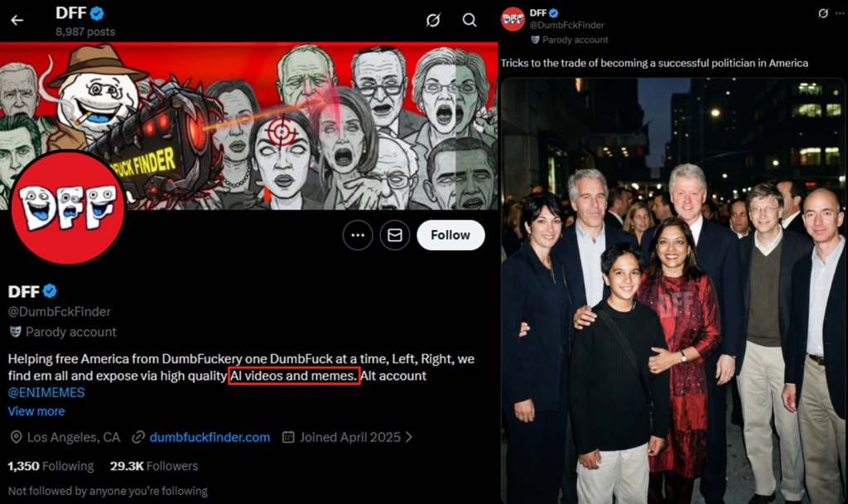Image resolution: width=848 pixels, height=504 pixels.
Task: Open the group photo in the post
Action: (x=672, y=290)
